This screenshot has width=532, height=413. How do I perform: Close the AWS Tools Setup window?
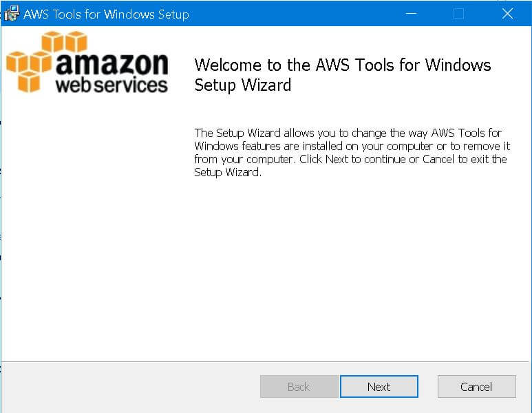click(507, 14)
